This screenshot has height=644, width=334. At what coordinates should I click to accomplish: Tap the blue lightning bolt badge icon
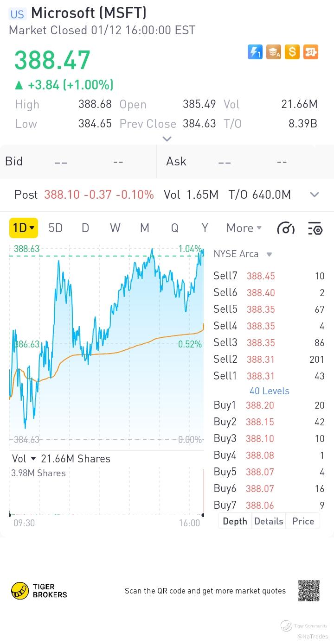tap(255, 52)
